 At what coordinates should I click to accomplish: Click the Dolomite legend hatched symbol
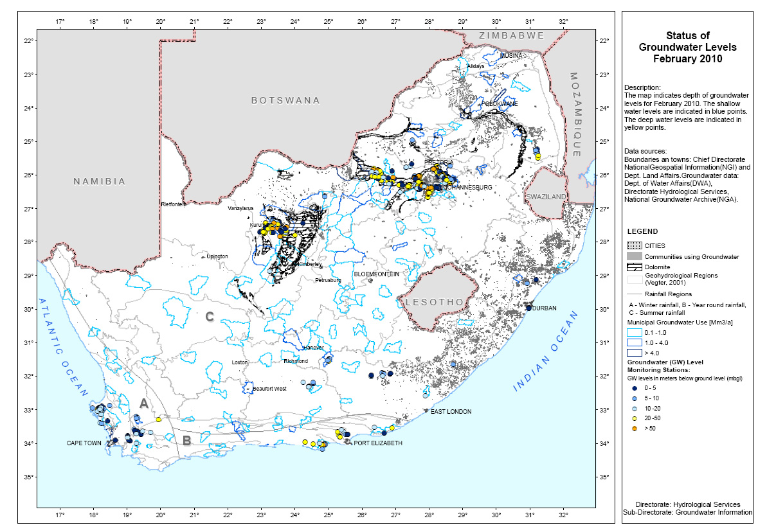(635, 267)
